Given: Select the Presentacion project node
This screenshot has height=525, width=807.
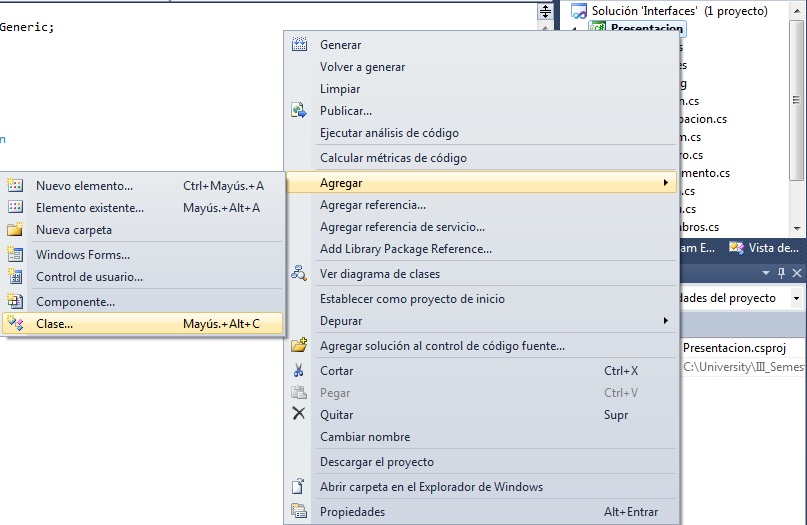Looking at the screenshot, I should tap(646, 29).
